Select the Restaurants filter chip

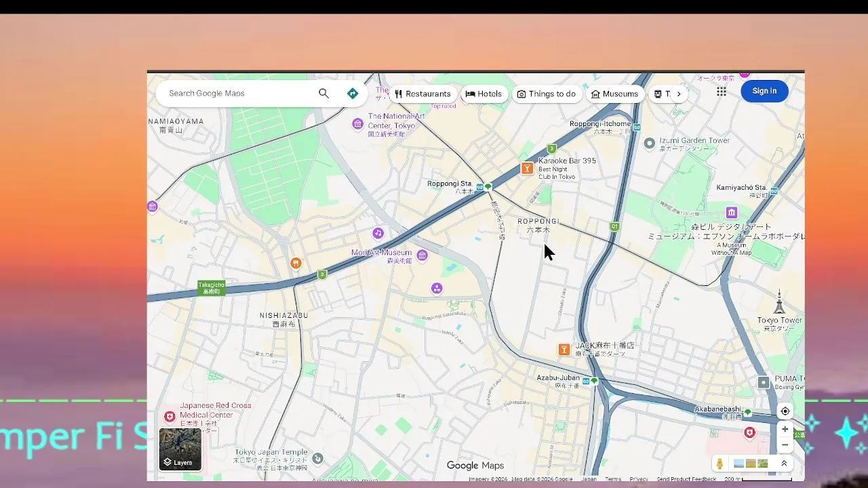pos(422,94)
